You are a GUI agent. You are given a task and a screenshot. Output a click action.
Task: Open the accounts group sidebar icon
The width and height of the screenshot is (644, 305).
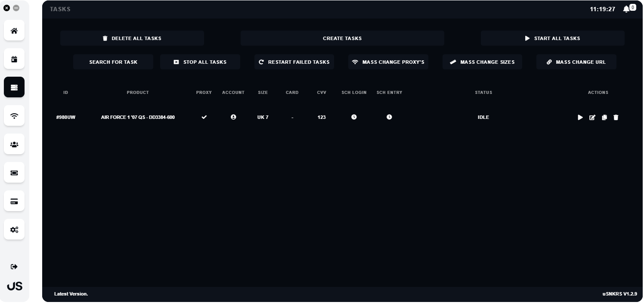14,144
